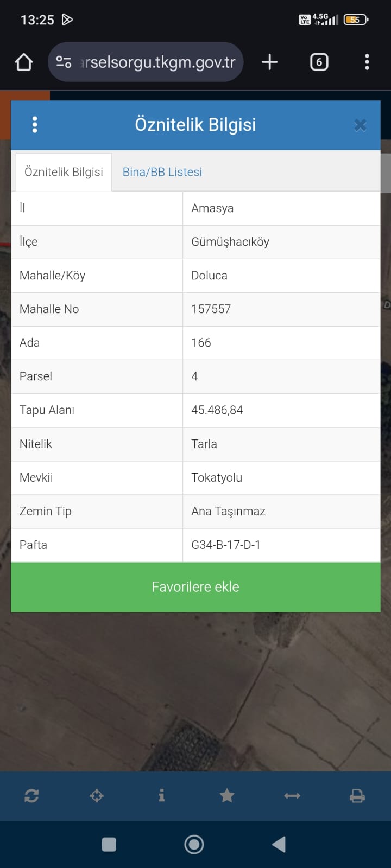Viewport: 391px width, 868px height.
Task: Tap the crosshair locate icon
Action: pyautogui.click(x=97, y=796)
